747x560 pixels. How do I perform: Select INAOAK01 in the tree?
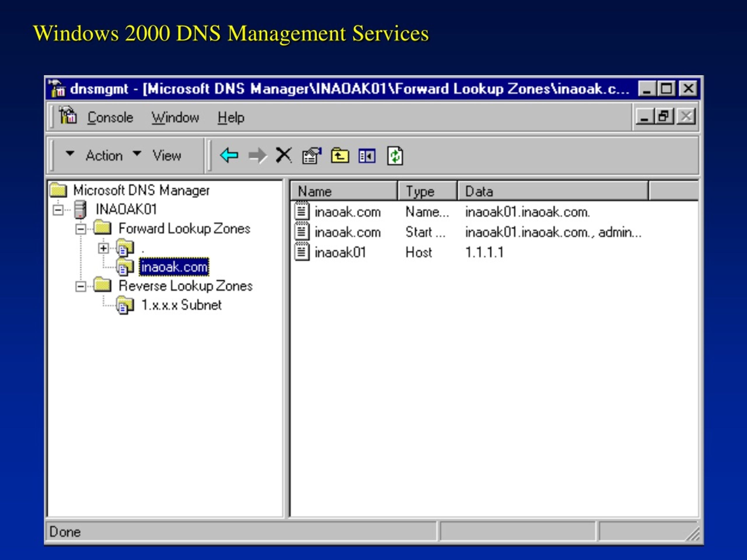126,209
